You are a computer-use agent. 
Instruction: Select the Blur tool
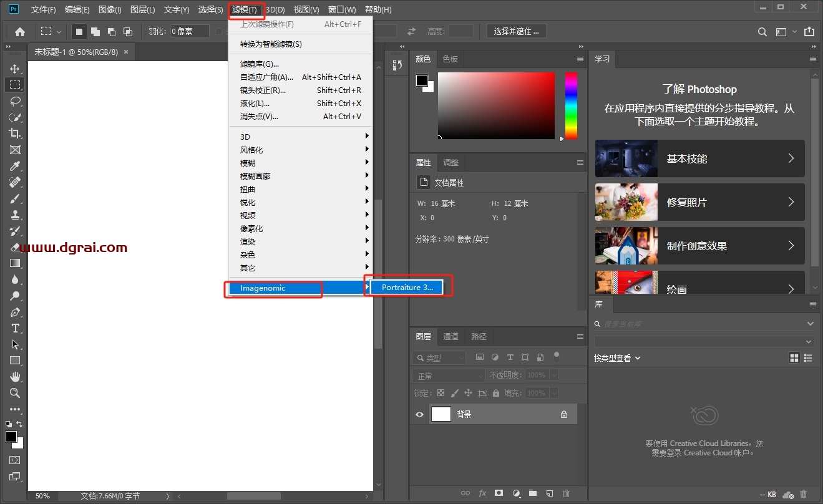click(15, 279)
